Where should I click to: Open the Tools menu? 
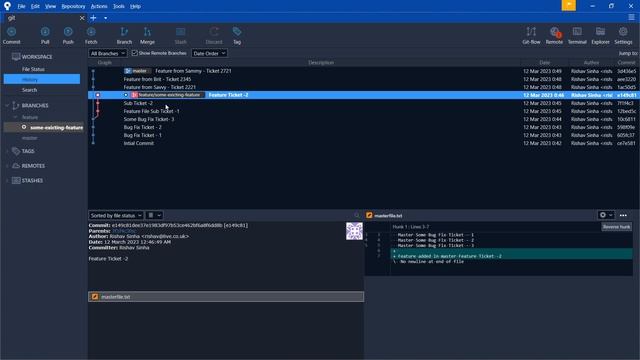[x=119, y=6]
